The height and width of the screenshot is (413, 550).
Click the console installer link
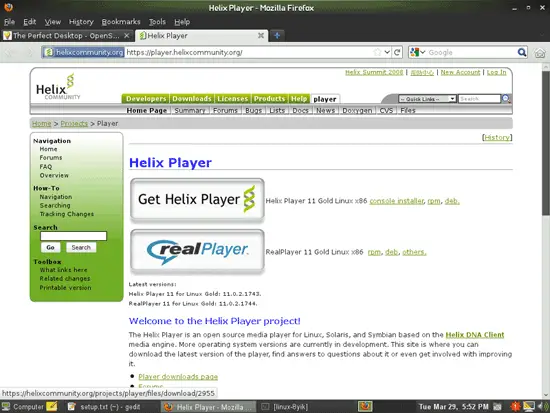pyautogui.click(x=397, y=201)
